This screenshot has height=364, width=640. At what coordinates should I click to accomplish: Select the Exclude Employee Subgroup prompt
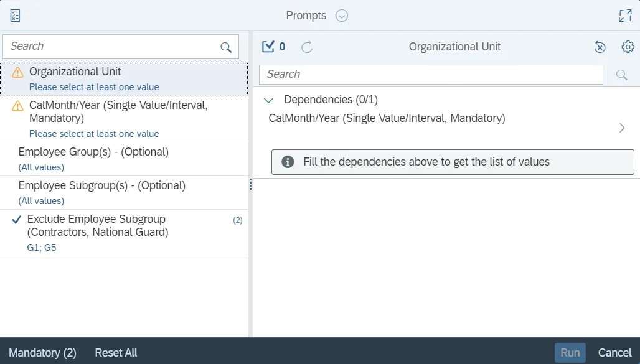pos(124,232)
